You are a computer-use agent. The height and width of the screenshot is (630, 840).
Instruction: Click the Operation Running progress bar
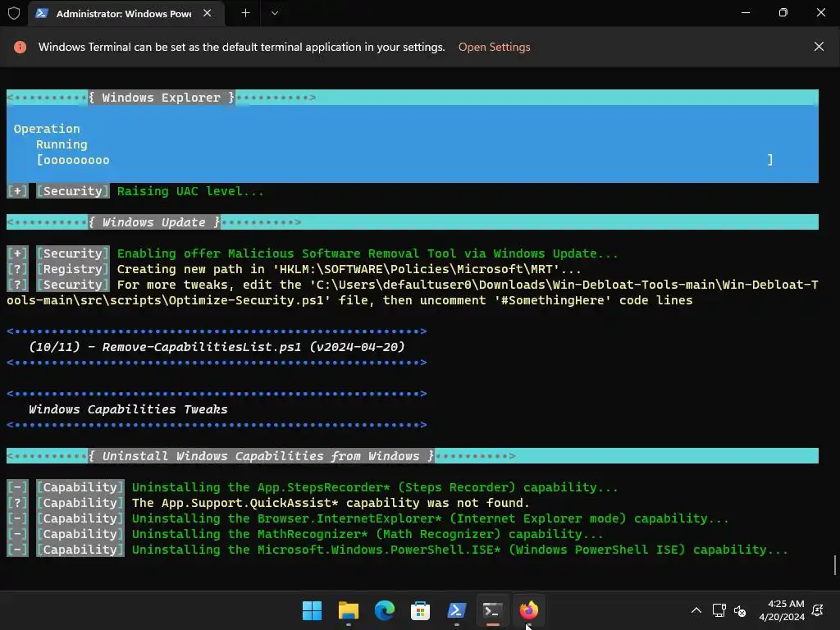[404, 160]
